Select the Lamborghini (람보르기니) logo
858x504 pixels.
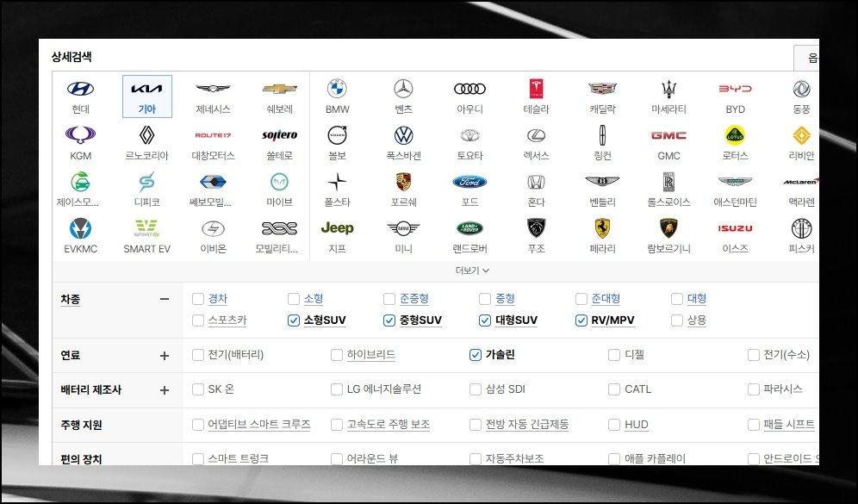coord(668,228)
